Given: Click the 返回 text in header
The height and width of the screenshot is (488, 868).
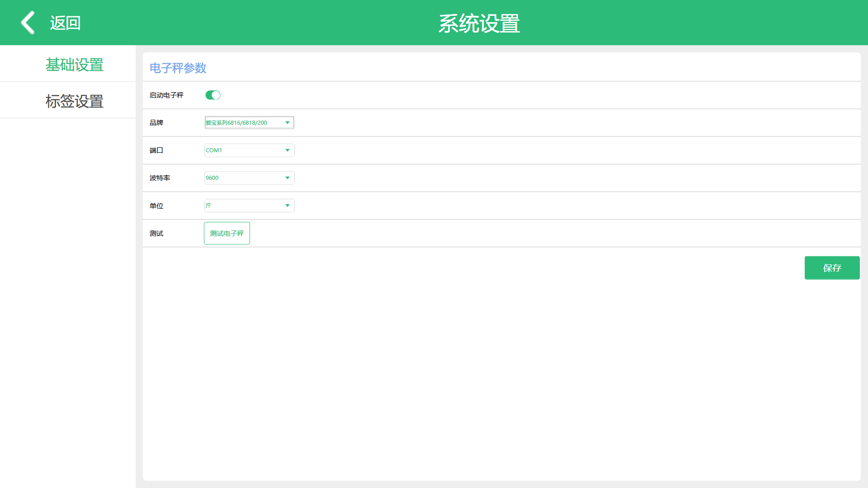Looking at the screenshot, I should 65,23.
